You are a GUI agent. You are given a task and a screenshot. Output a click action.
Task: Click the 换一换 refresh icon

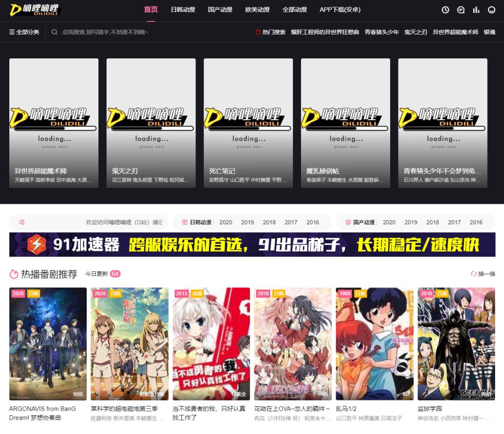pyautogui.click(x=474, y=274)
